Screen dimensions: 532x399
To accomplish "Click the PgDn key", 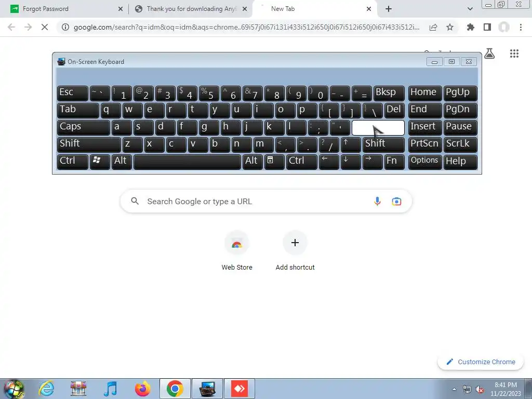I will click(x=460, y=110).
